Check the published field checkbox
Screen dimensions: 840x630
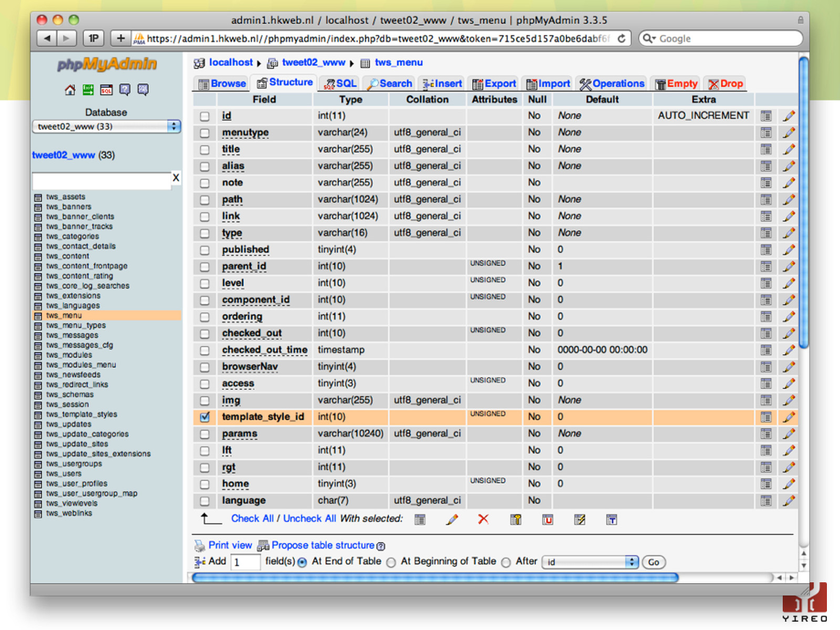coord(205,250)
